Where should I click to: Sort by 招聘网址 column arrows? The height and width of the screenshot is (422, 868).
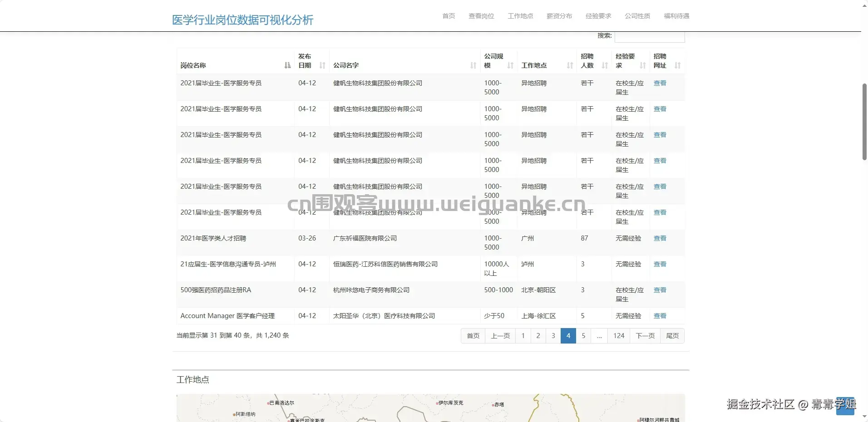(678, 65)
